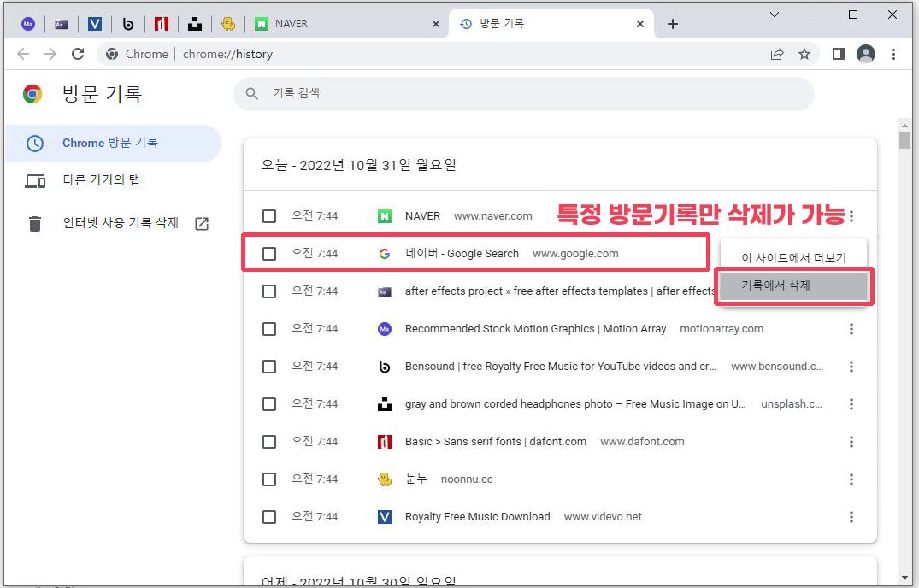
Task: Check the 네이버 - Google Search checkbox
Action: pyautogui.click(x=269, y=254)
